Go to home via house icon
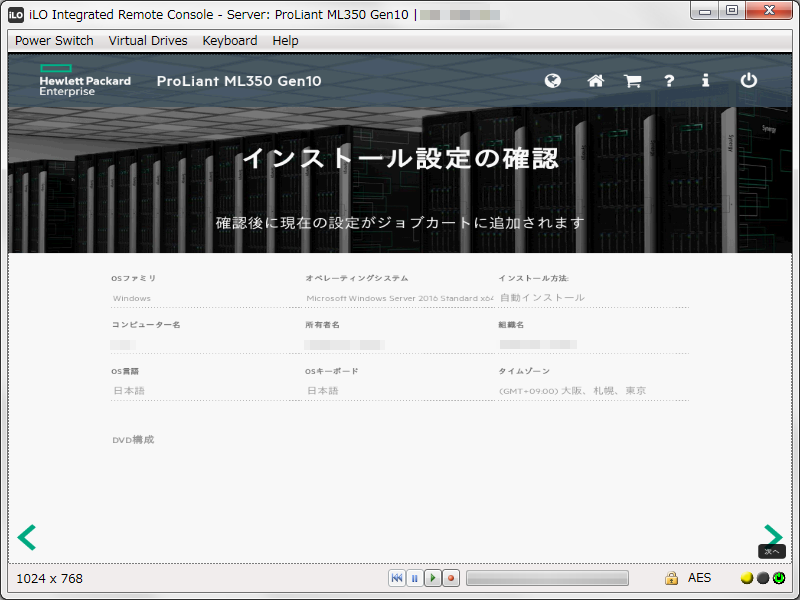 tap(595, 81)
